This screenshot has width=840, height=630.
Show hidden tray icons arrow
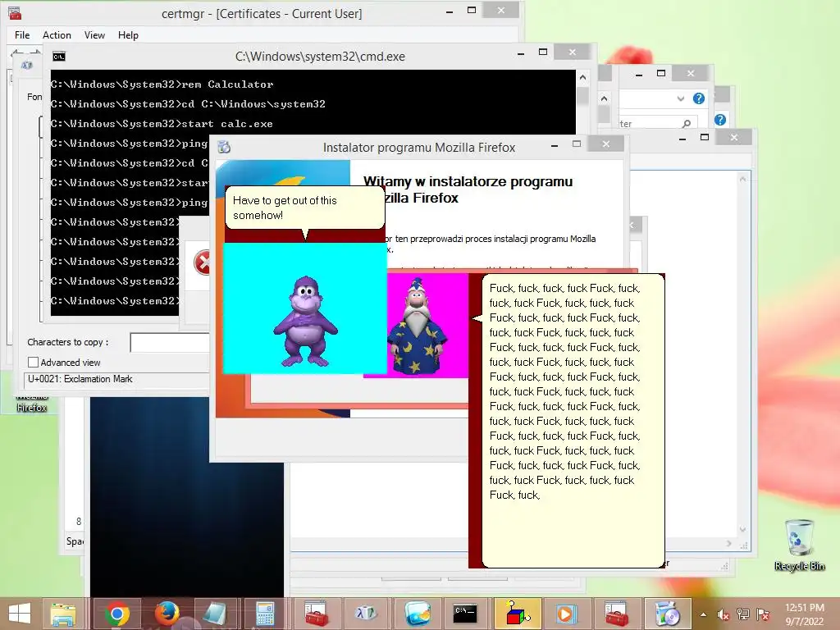click(x=703, y=614)
